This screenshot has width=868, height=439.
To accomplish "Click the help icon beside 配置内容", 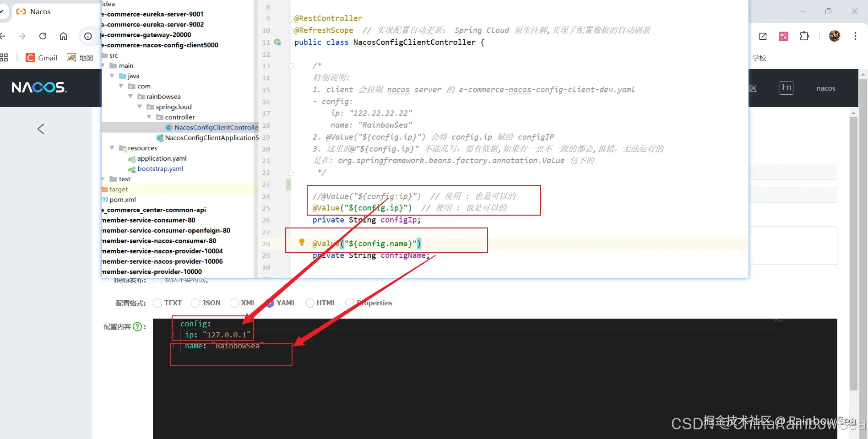I will [137, 327].
